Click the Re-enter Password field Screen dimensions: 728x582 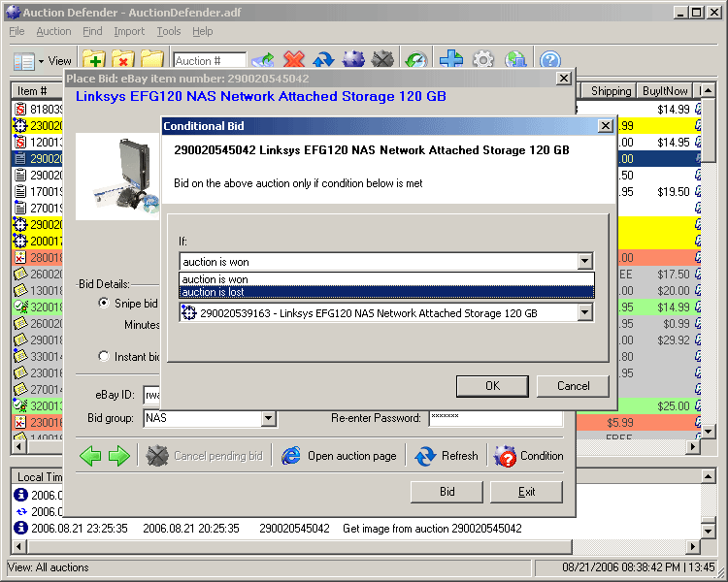click(x=496, y=419)
